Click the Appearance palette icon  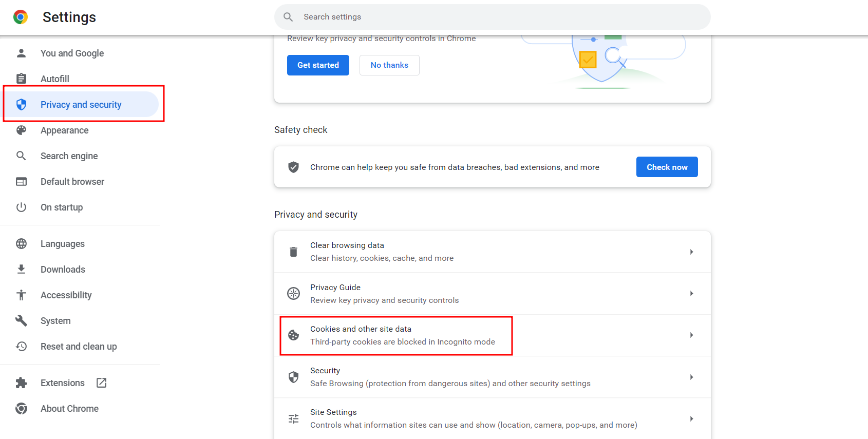click(x=21, y=130)
